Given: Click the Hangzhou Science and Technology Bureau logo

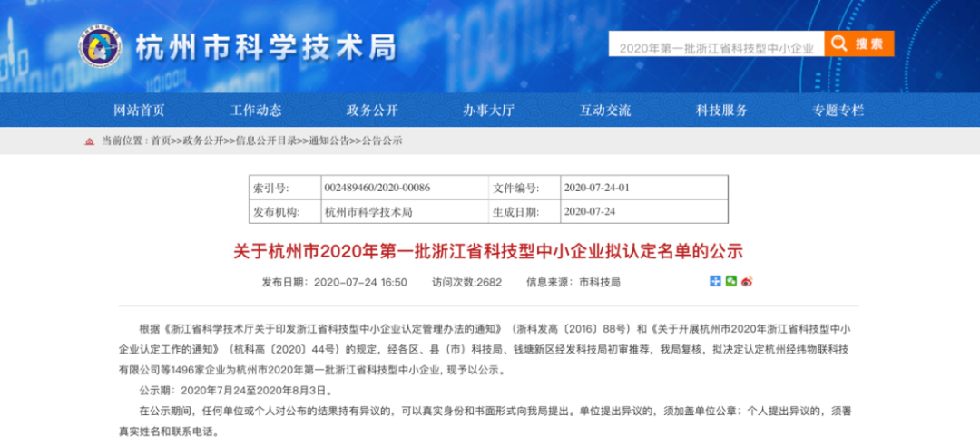Looking at the screenshot, I should click(100, 47).
